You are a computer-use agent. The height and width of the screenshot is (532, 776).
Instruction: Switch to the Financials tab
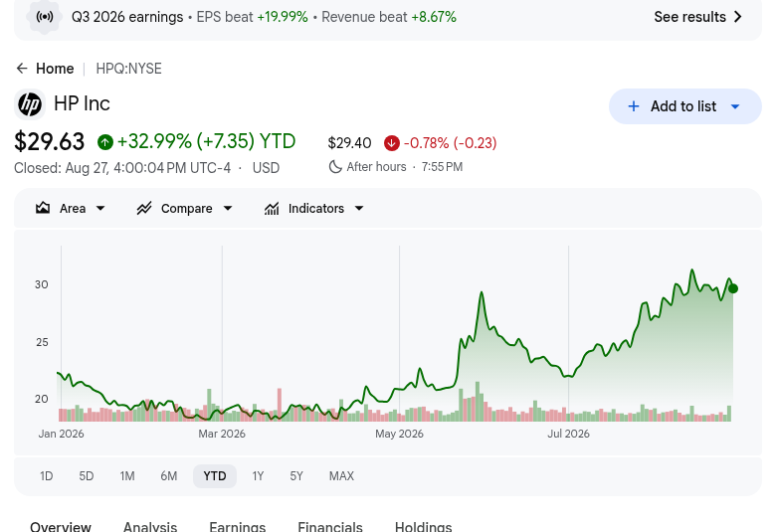click(330, 527)
